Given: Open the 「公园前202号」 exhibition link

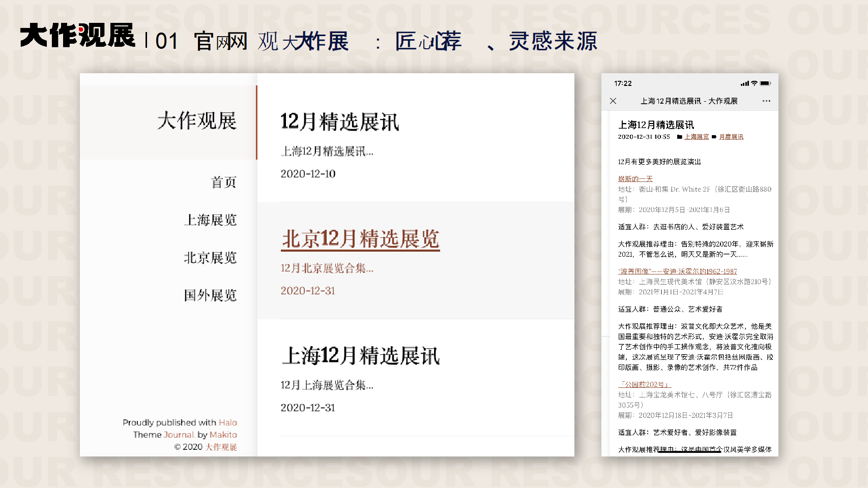Looking at the screenshot, I should tap(644, 385).
